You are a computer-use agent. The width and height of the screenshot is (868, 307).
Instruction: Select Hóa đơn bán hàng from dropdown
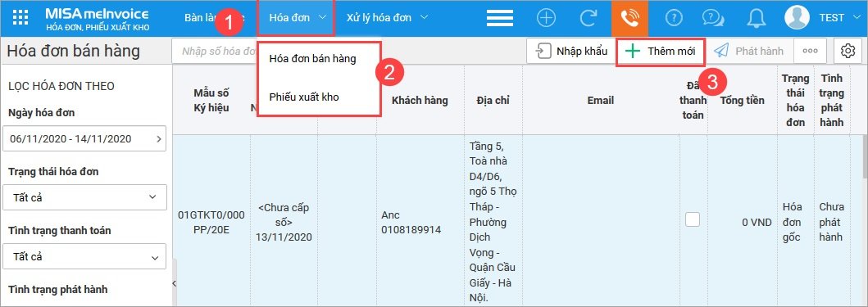(x=313, y=59)
